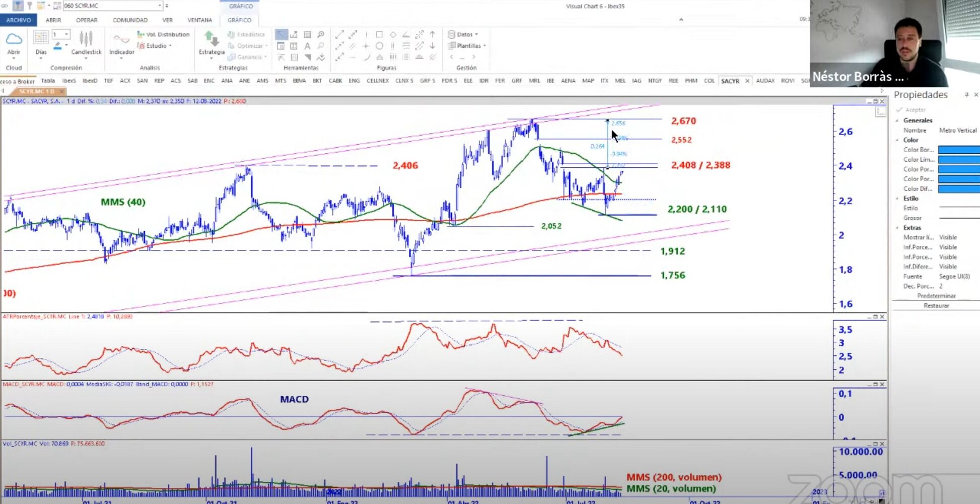Select the angle figure tool
This screenshot has height=504, width=980.
coord(406,35)
